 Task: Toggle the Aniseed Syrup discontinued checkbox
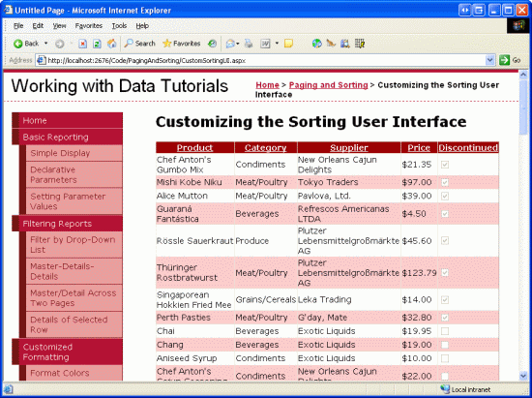(x=445, y=358)
